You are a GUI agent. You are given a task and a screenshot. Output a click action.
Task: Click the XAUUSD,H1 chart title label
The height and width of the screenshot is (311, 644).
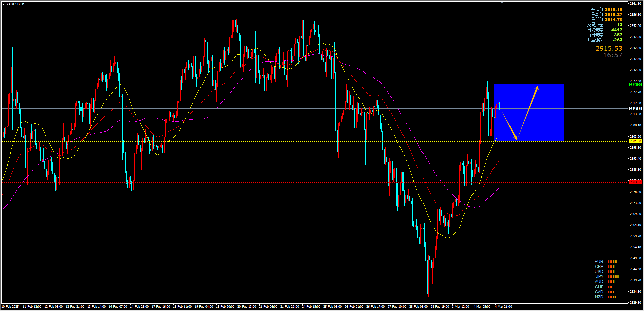pyautogui.click(x=15, y=4)
